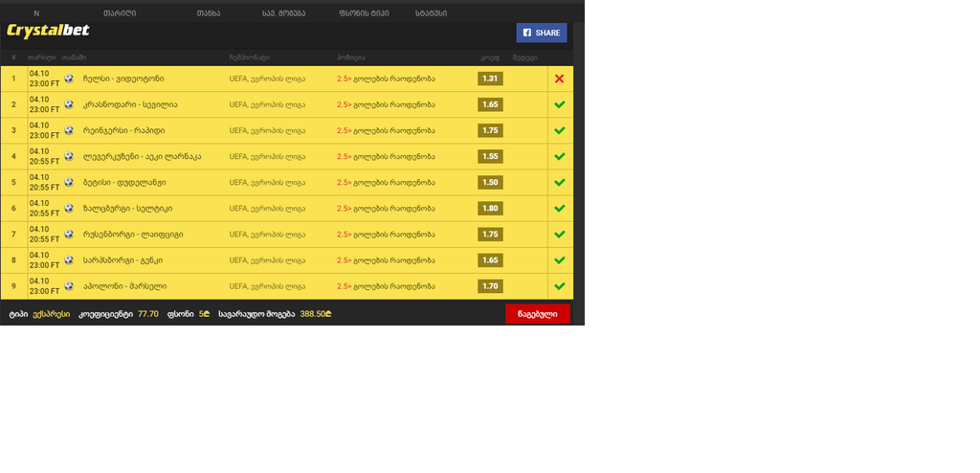This screenshot has width=980, height=473.
Task: Click green checkmark for რუსენბორგი - ლაიფციგი
Action: click(559, 235)
